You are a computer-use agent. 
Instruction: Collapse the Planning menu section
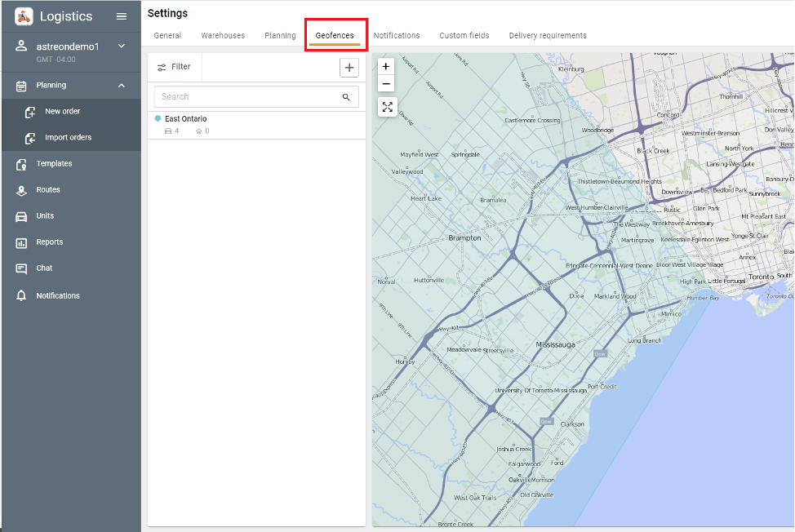(122, 86)
